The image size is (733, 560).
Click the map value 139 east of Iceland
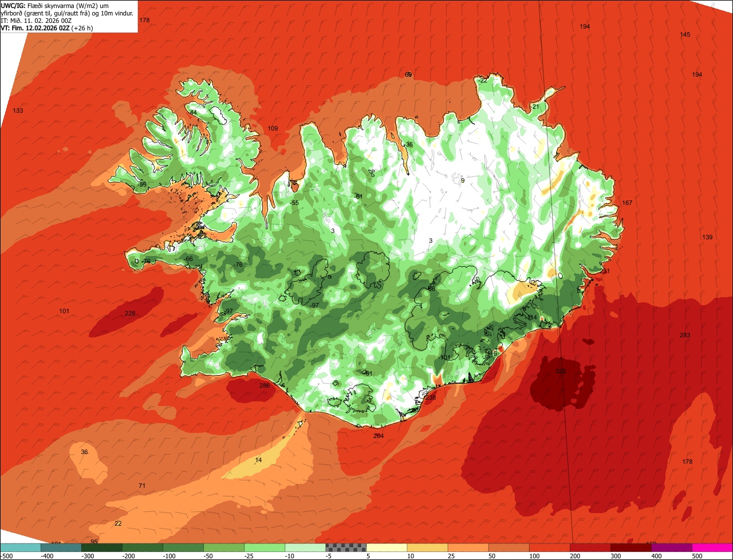point(707,237)
